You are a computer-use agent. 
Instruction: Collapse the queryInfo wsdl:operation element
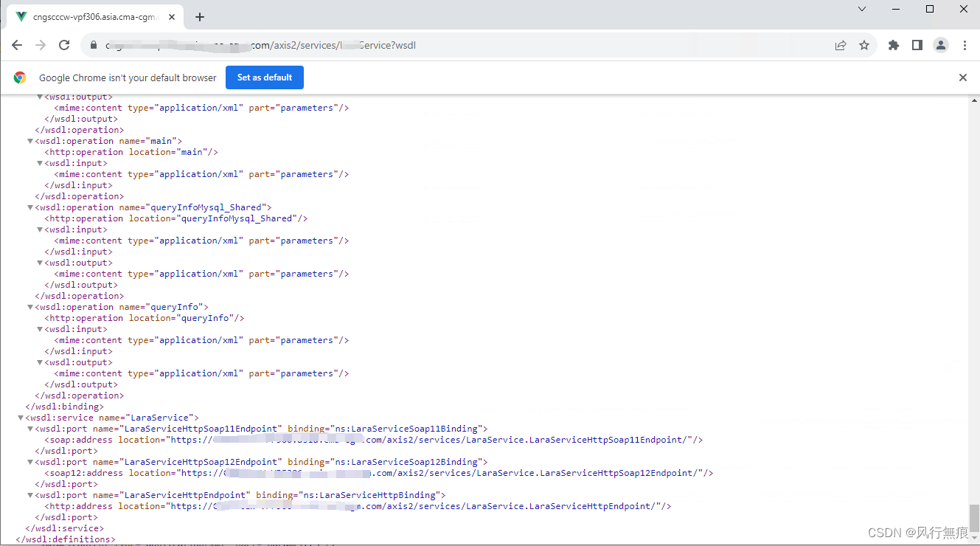point(29,306)
